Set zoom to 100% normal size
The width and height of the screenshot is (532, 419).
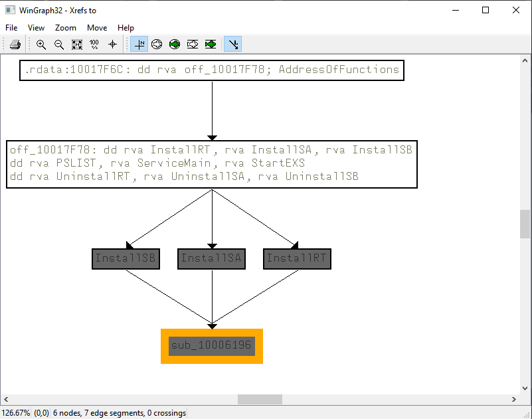point(94,44)
